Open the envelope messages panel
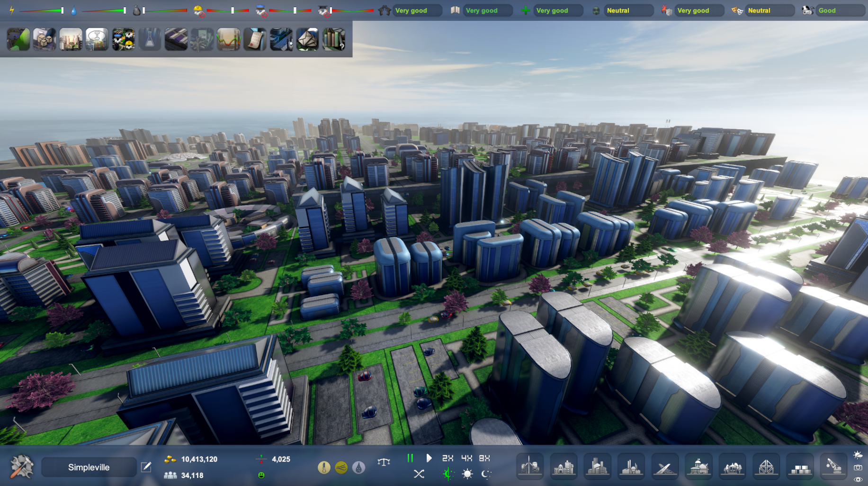The image size is (868, 486). tap(307, 39)
